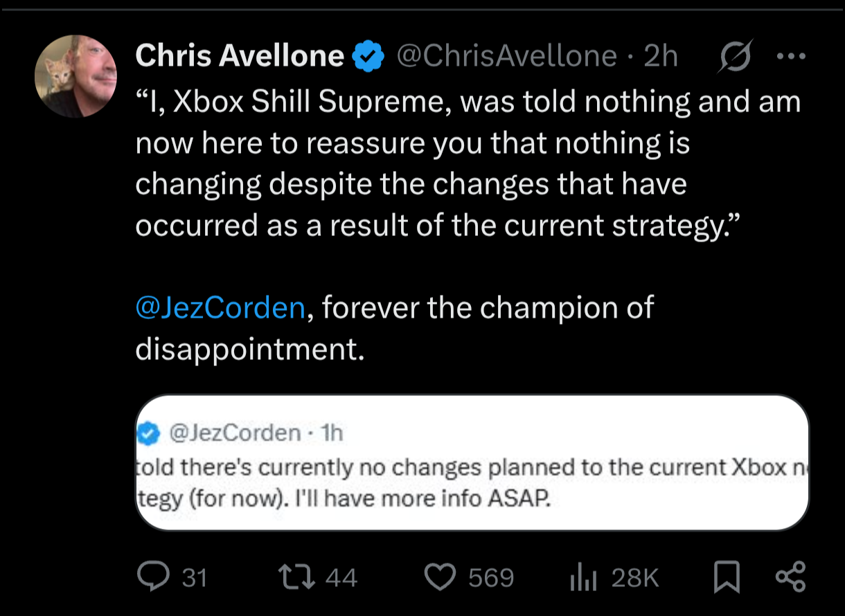This screenshot has width=845, height=616.
Task: Open Chris Avellone's profile picture
Action: pyautogui.click(x=76, y=76)
